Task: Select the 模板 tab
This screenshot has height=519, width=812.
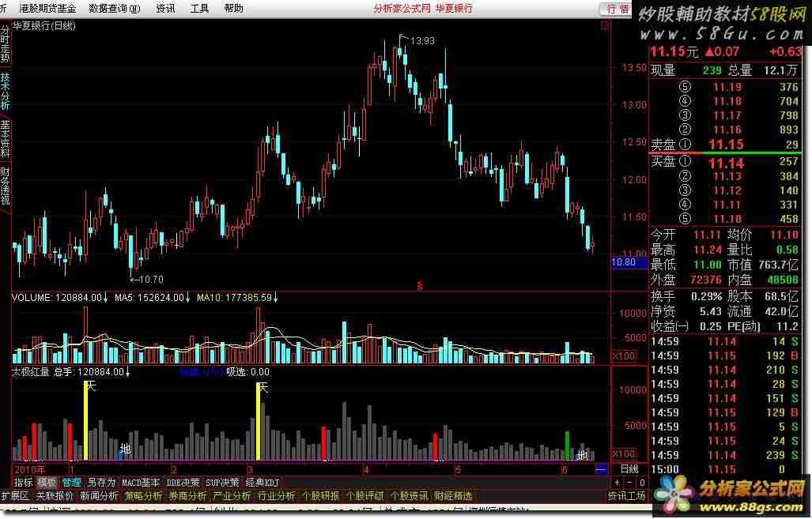Action: pyautogui.click(x=47, y=482)
